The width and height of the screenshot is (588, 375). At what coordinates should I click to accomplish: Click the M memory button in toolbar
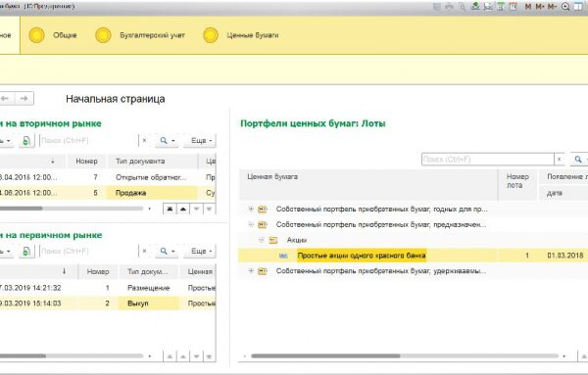click(528, 7)
